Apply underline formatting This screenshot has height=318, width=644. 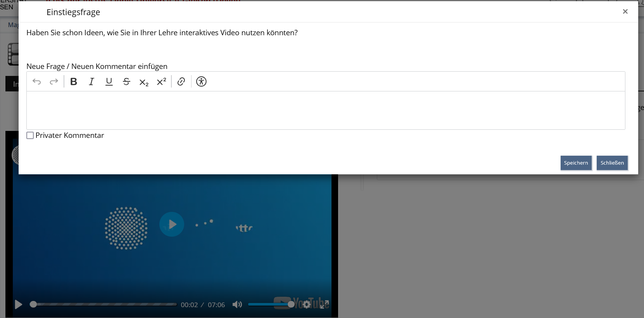(x=109, y=81)
